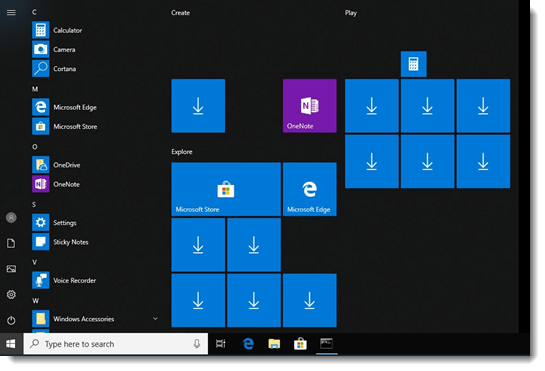
Task: Open Voice Recorder app
Action: pyautogui.click(x=64, y=280)
